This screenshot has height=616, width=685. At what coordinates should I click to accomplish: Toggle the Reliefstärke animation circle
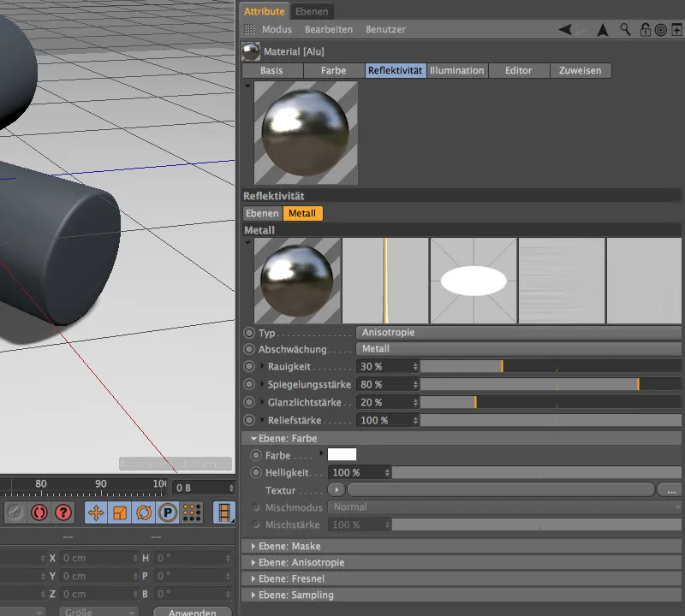pyautogui.click(x=249, y=420)
